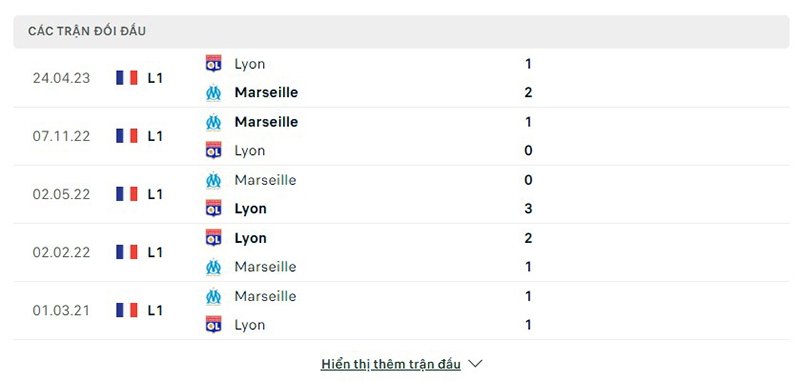Click Lyon score 3 in 02.05.22 match
Screen dimensions: 800x381
[x=528, y=209]
